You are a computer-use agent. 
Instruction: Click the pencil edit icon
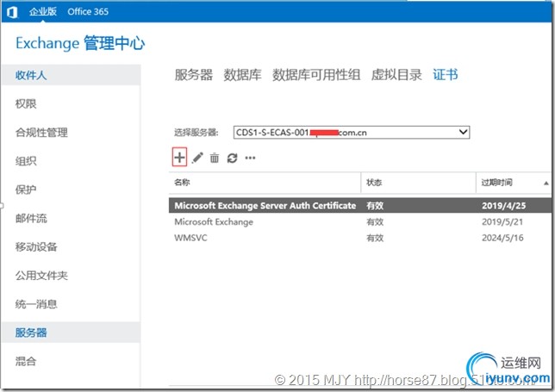[x=197, y=158]
